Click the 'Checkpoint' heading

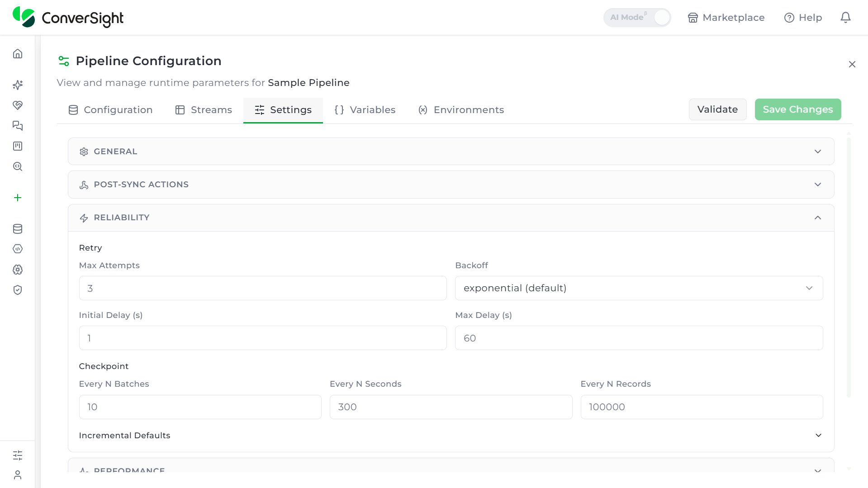click(104, 366)
